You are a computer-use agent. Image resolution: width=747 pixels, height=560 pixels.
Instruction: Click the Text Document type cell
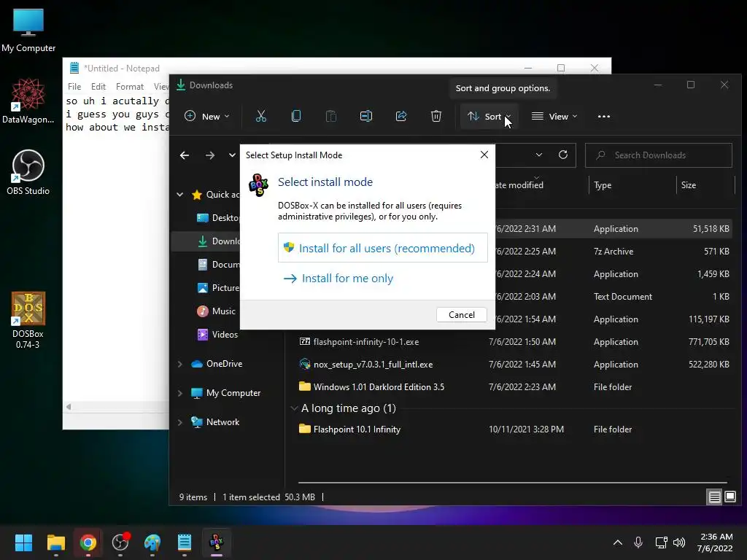coord(623,297)
